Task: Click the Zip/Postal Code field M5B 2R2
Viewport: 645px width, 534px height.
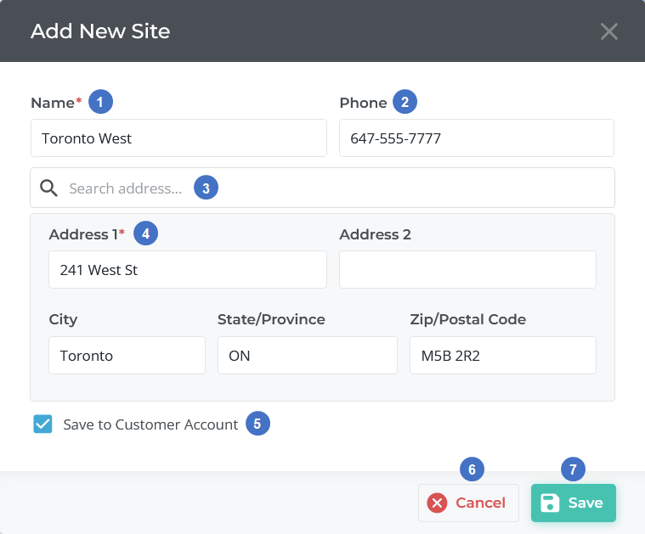Action: [502, 355]
